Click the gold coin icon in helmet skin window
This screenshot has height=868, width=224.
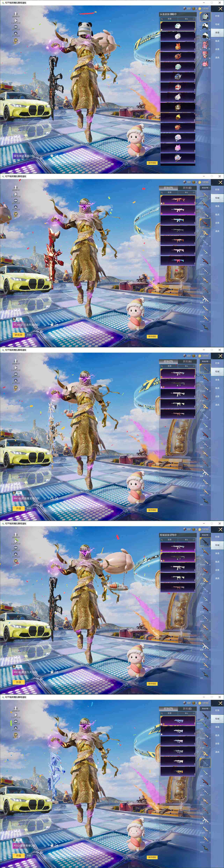[x=199, y=8]
